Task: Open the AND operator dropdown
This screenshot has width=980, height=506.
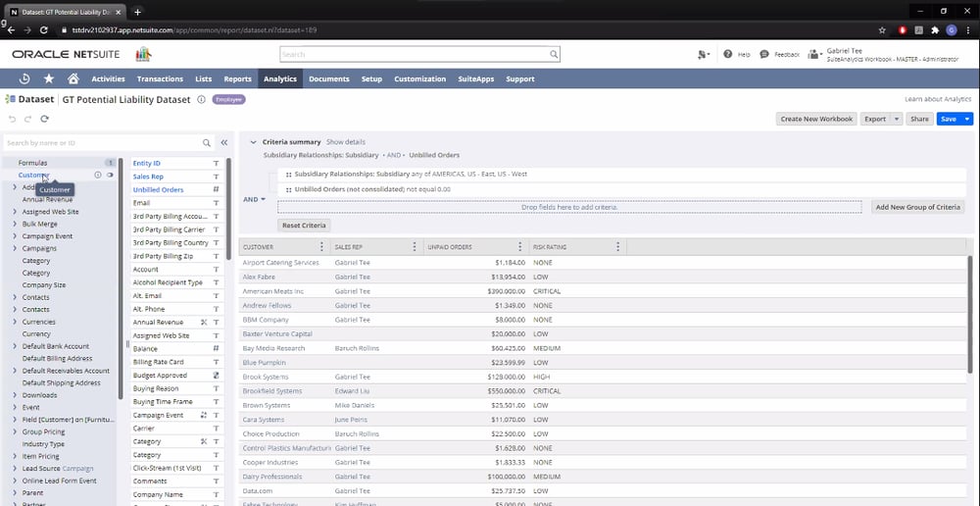Action: point(255,199)
